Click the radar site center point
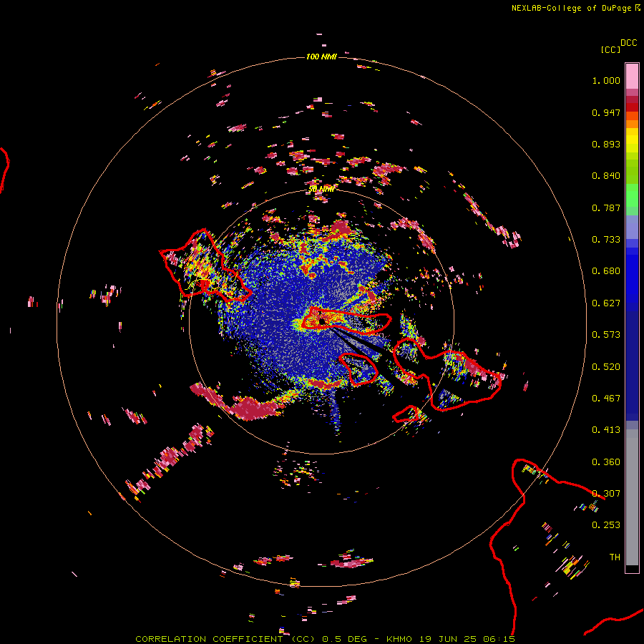This screenshot has height=644, width=644. [x=322, y=321]
